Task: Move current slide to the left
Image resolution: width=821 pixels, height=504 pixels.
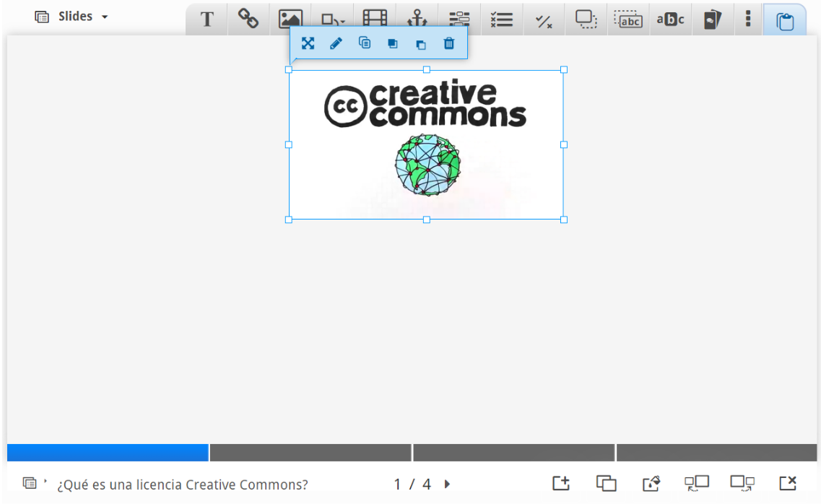Action: [697, 483]
